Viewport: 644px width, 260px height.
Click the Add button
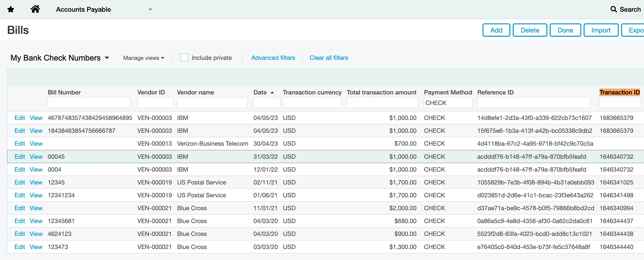click(496, 30)
